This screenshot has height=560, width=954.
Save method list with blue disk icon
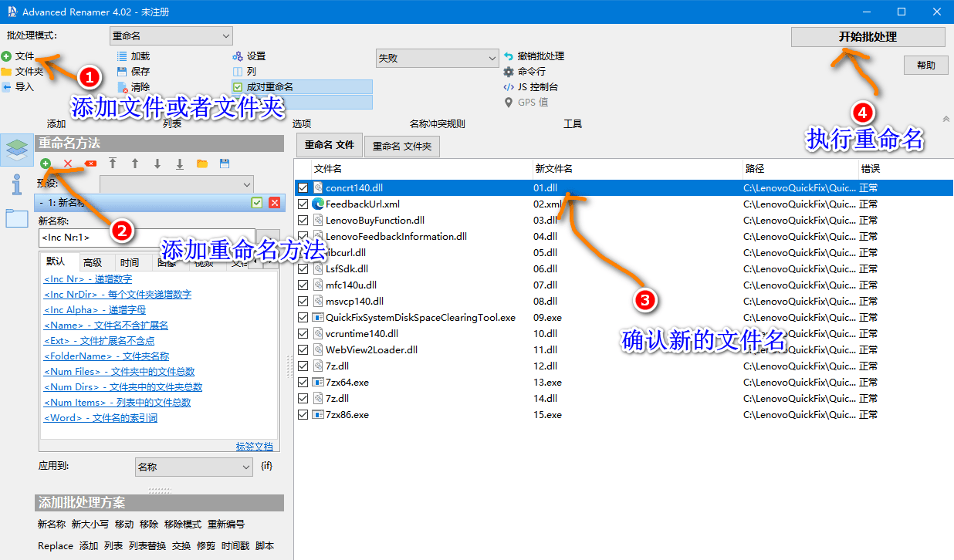[225, 164]
